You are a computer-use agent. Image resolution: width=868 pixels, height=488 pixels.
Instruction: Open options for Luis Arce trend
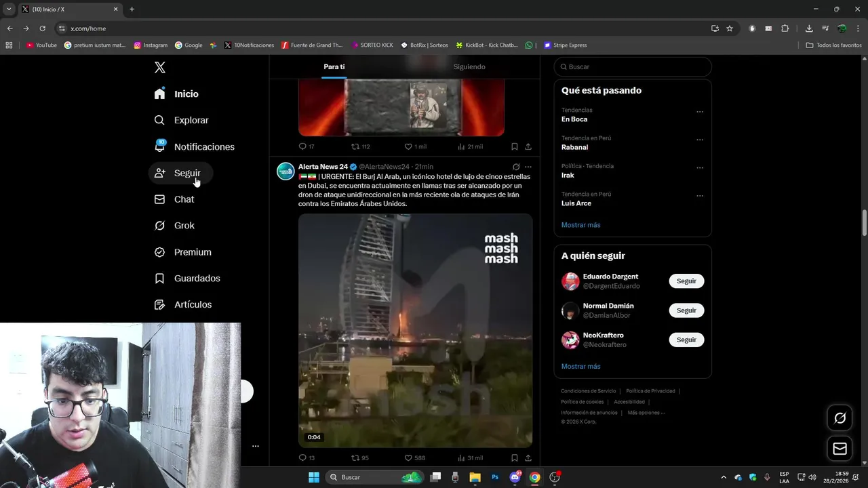coord(700,196)
